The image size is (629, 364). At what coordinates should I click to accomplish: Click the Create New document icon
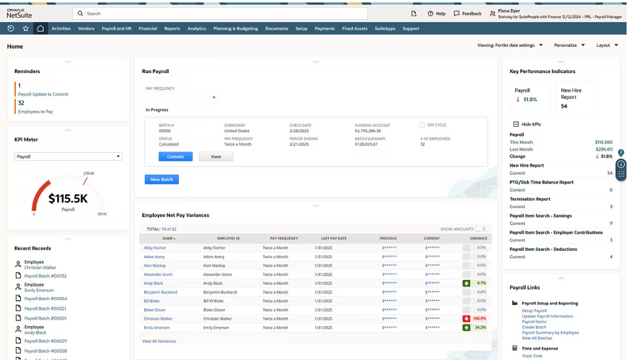414,13
